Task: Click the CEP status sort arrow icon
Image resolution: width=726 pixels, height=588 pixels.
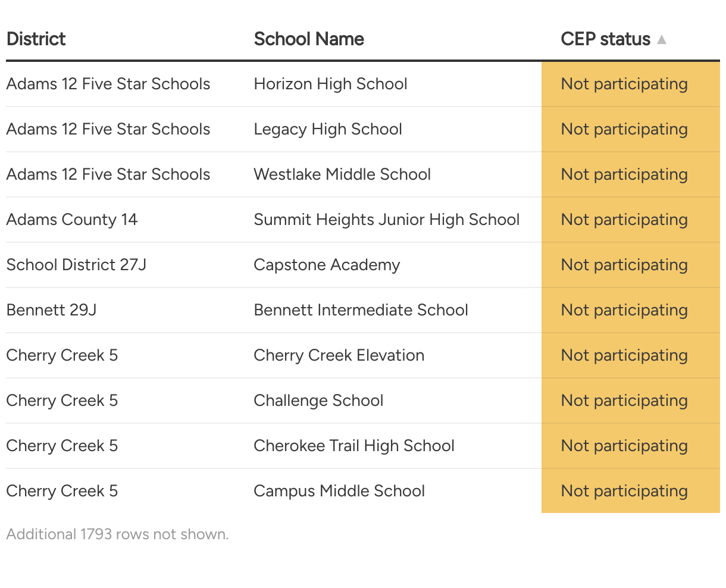Action: pyautogui.click(x=662, y=40)
